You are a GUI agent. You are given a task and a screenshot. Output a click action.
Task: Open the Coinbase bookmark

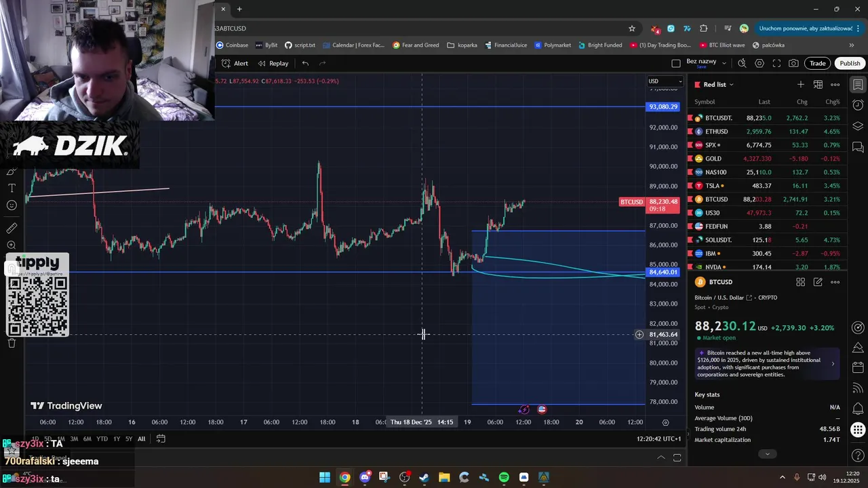coord(232,45)
